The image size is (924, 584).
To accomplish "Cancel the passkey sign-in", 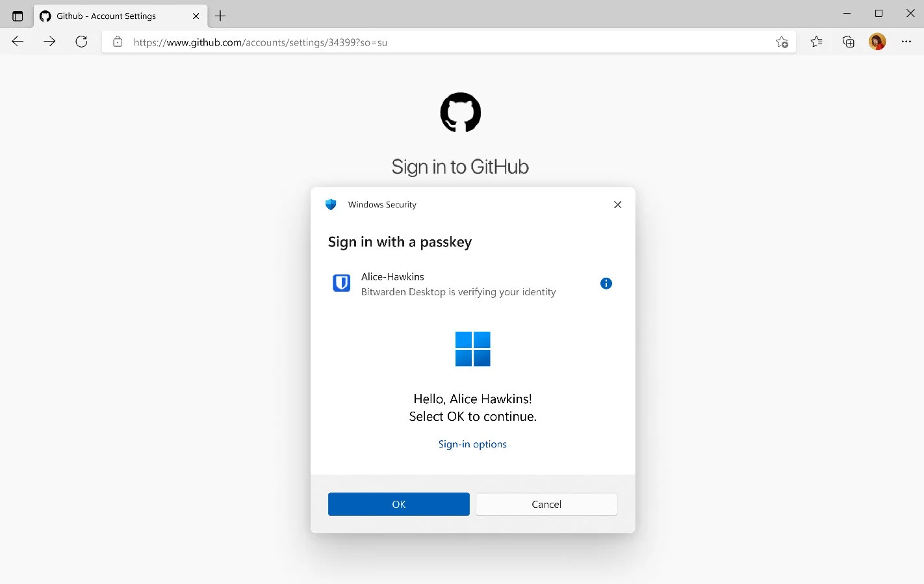I will coord(546,504).
